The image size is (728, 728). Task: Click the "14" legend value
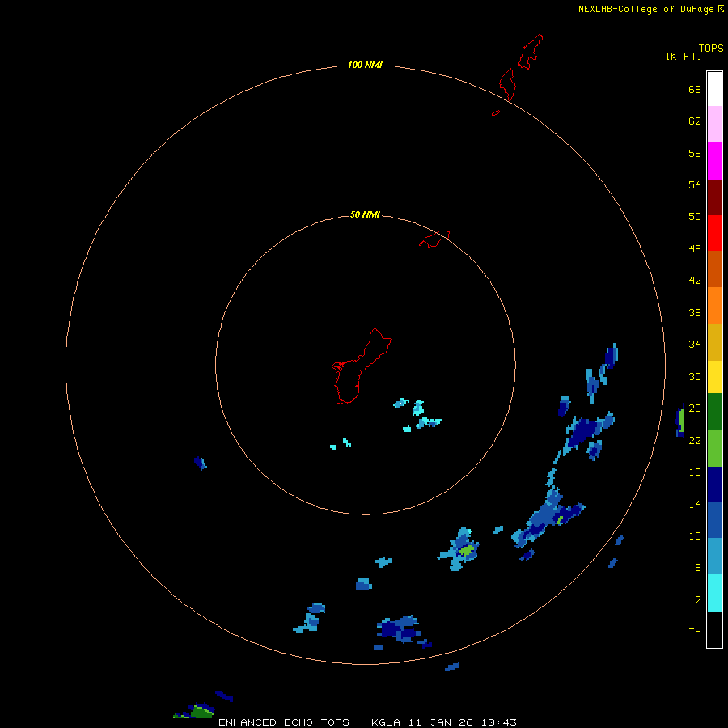(x=695, y=504)
